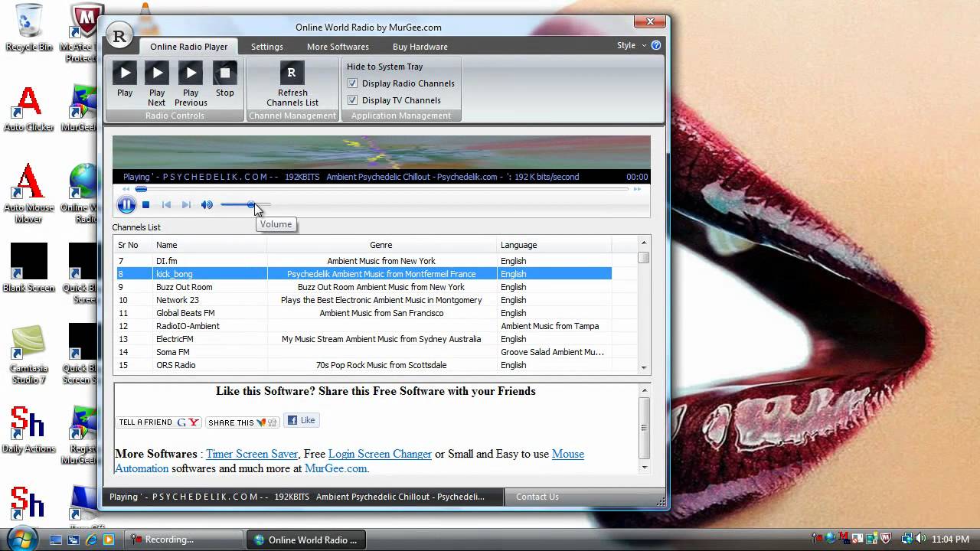The image size is (980, 551).
Task: Toggle the Display TV Channels checkbox
Action: coord(353,100)
